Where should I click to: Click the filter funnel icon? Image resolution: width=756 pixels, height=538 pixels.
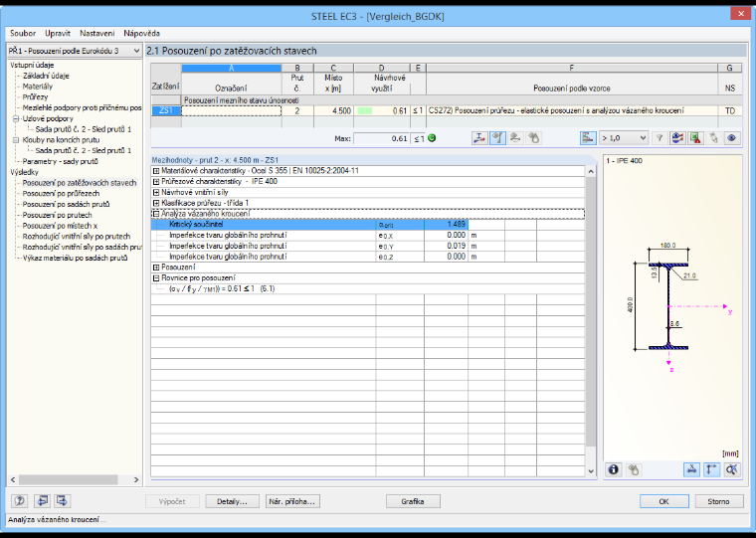coord(660,138)
